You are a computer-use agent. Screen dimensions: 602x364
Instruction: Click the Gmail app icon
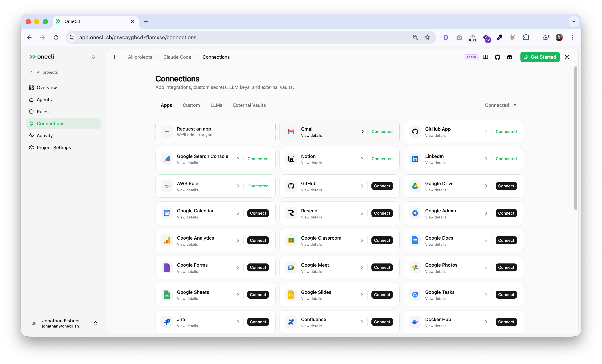291,132
